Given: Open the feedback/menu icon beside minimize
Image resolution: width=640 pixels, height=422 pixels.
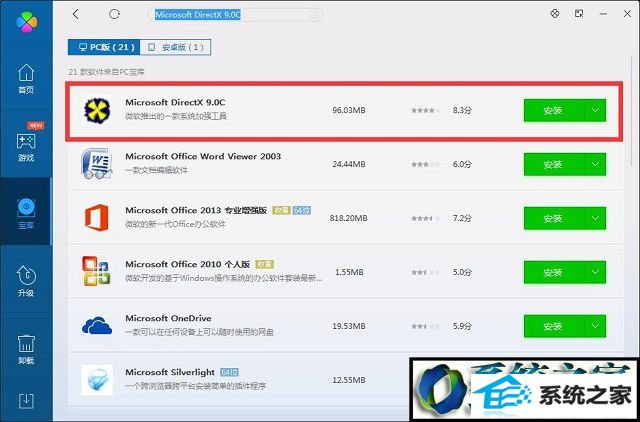Looking at the screenshot, I should [579, 13].
